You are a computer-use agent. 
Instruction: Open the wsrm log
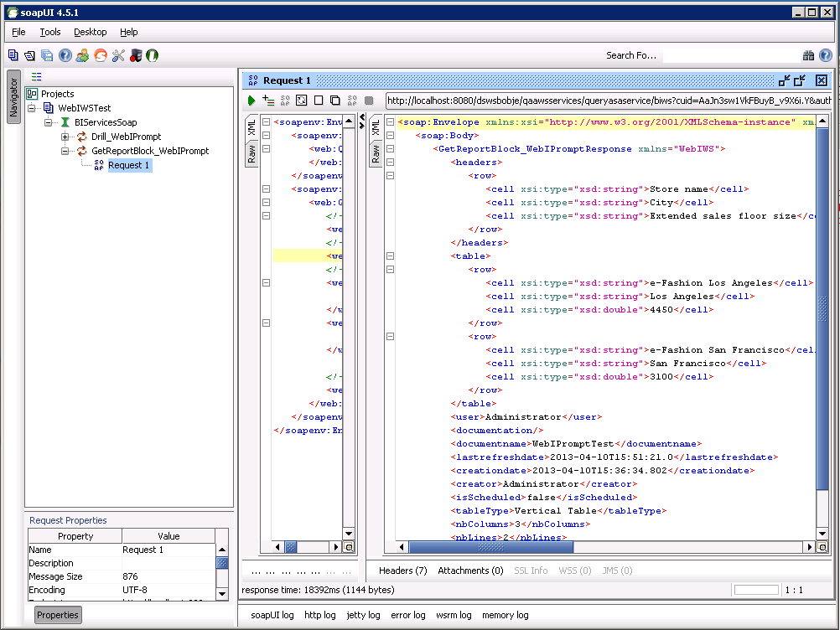click(x=454, y=615)
